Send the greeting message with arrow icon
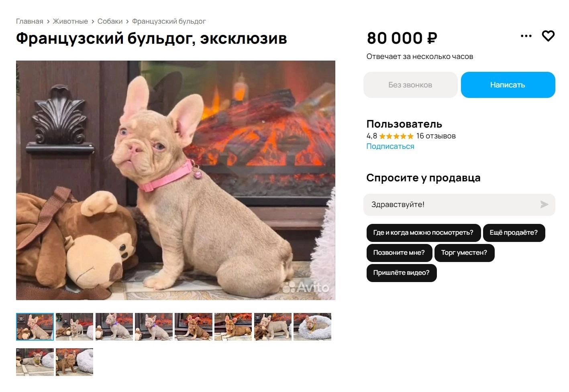 (x=544, y=205)
